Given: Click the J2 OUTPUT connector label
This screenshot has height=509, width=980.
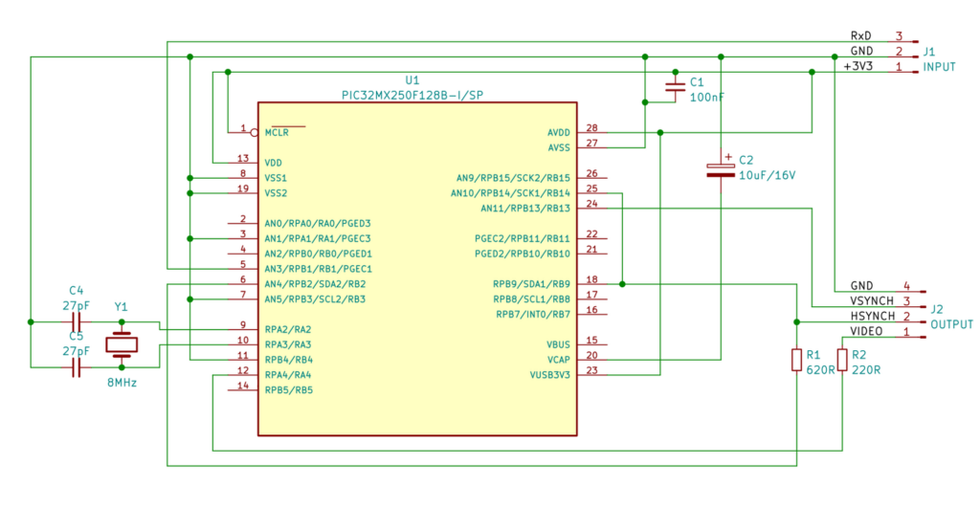Looking at the screenshot, I should 950,317.
